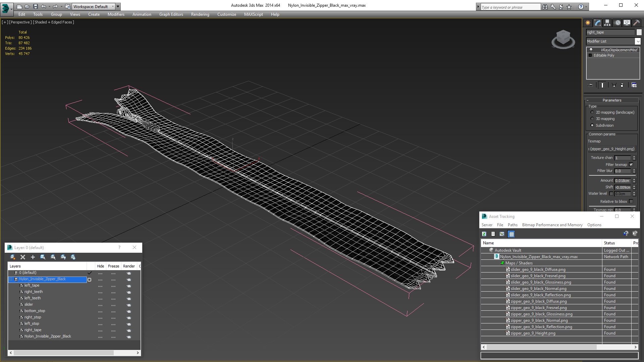
Task: Open the Modify command panel tab
Action: 598,23
